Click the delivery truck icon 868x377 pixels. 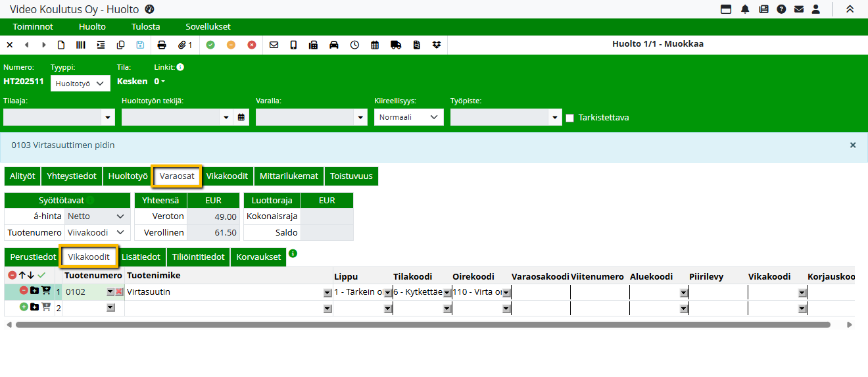396,45
